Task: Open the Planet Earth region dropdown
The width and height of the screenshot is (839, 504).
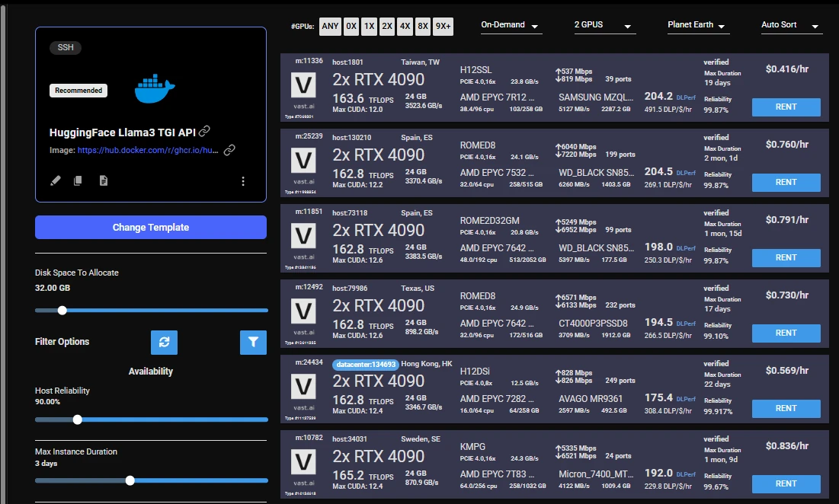Action: pyautogui.click(x=698, y=25)
